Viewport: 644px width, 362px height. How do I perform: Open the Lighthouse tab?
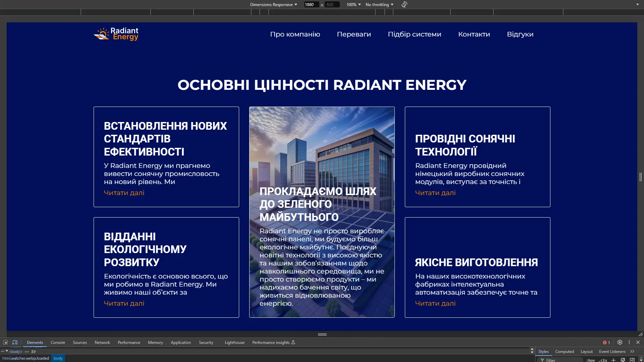point(234,342)
